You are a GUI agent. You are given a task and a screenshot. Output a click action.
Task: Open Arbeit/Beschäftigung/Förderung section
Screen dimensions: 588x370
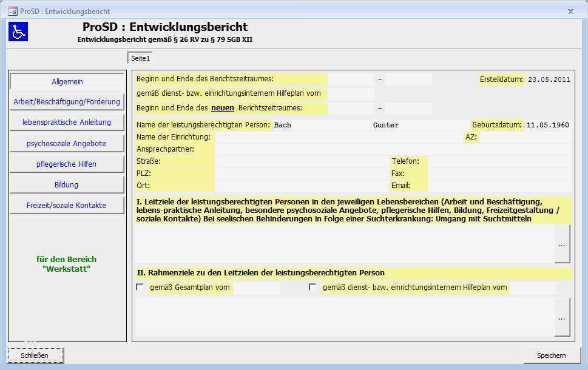(x=67, y=101)
